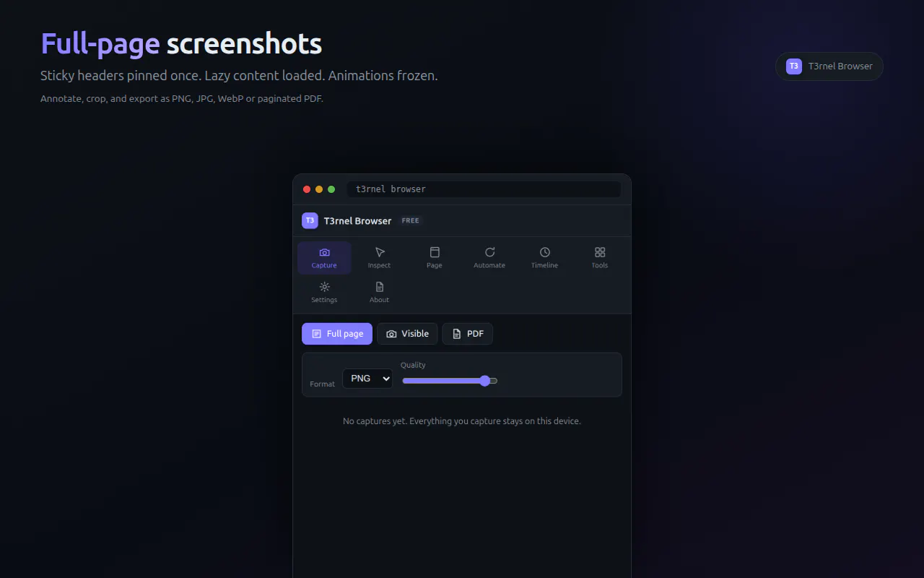Click the FREE plan badge
Viewport: 924px width, 578px height.
410,220
